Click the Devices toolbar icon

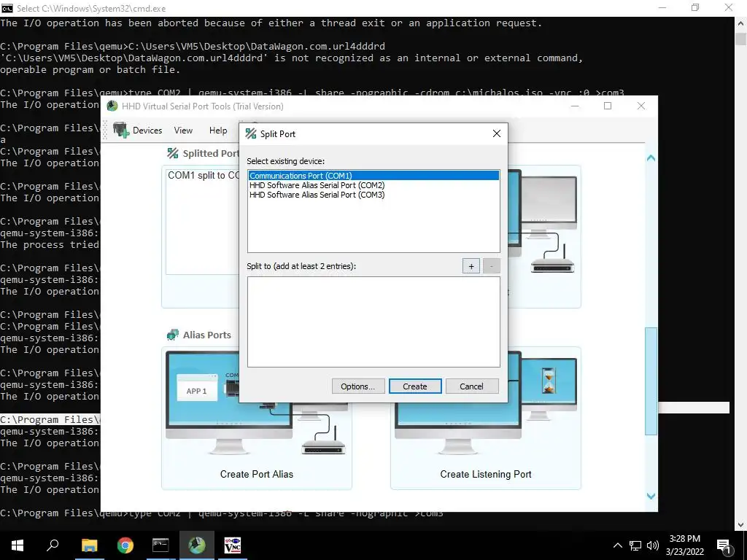coord(120,130)
